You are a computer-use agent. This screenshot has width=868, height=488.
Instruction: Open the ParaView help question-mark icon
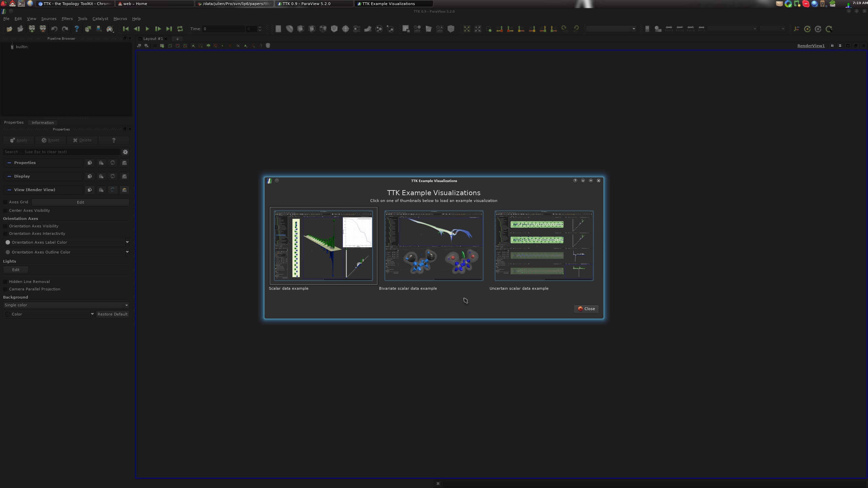[77, 29]
